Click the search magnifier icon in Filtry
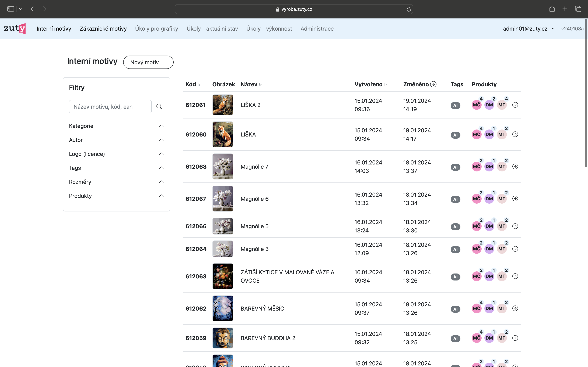Screen dimensions: 588x367 coord(159,107)
